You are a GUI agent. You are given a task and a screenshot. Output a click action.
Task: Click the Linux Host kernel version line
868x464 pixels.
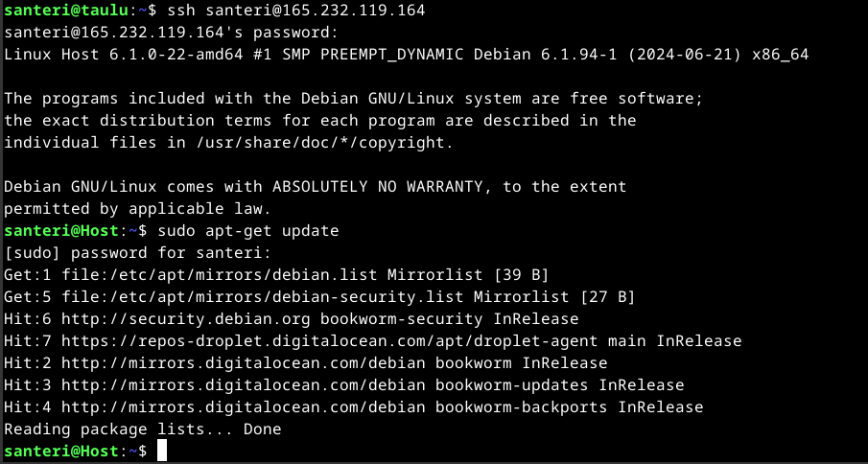click(406, 55)
